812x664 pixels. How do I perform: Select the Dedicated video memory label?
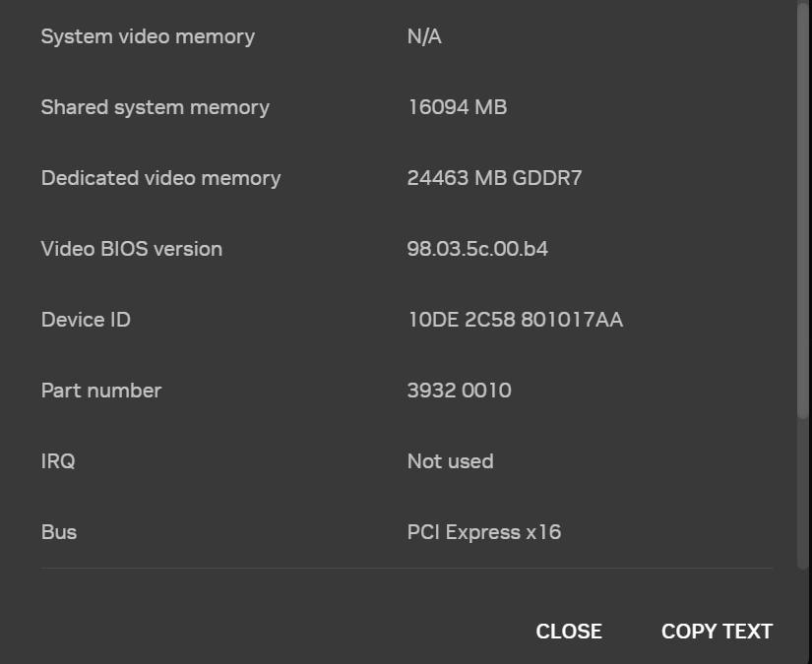160,178
